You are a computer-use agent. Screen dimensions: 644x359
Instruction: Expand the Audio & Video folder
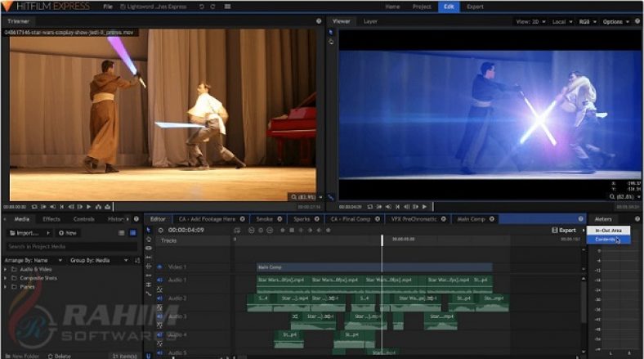6,269
